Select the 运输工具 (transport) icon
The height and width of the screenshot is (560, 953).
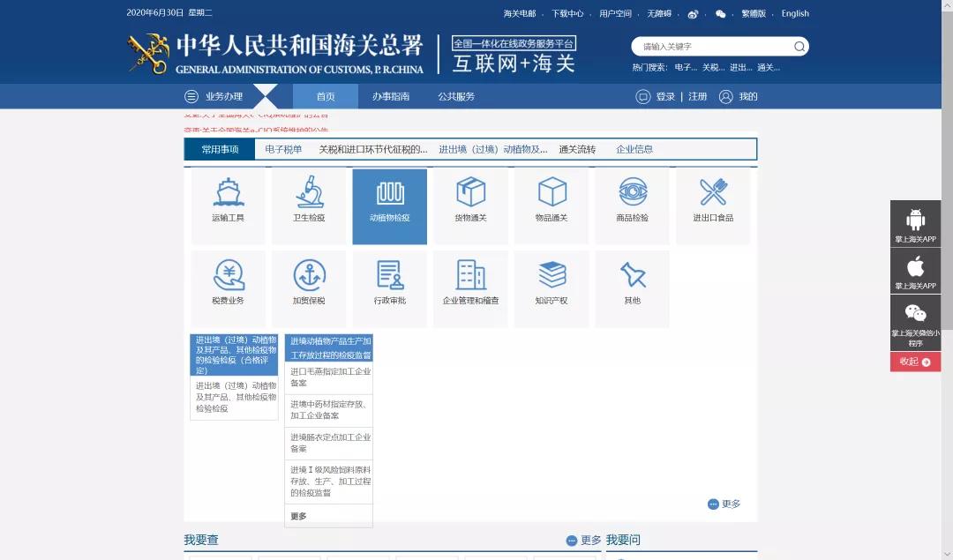click(228, 205)
